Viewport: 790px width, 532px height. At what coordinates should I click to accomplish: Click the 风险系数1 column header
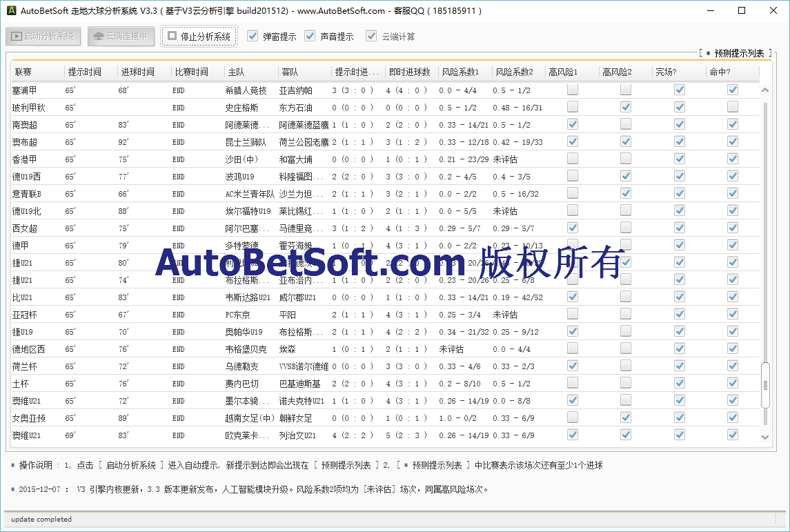click(x=464, y=72)
